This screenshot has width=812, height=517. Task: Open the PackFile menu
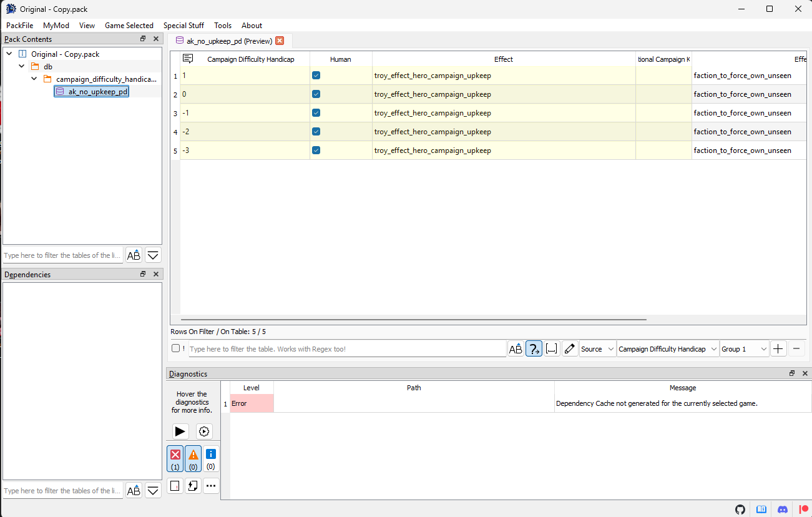point(20,26)
